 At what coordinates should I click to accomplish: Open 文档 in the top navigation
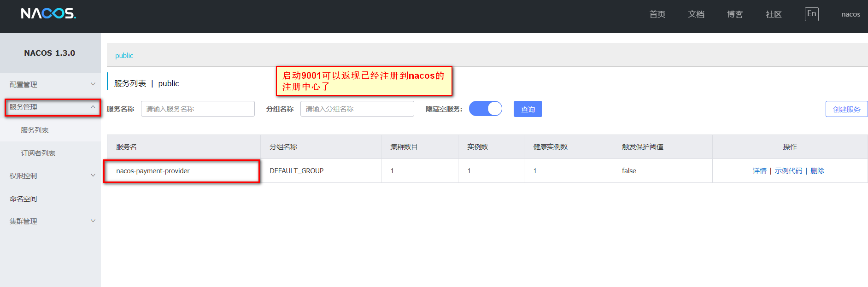pyautogui.click(x=696, y=14)
